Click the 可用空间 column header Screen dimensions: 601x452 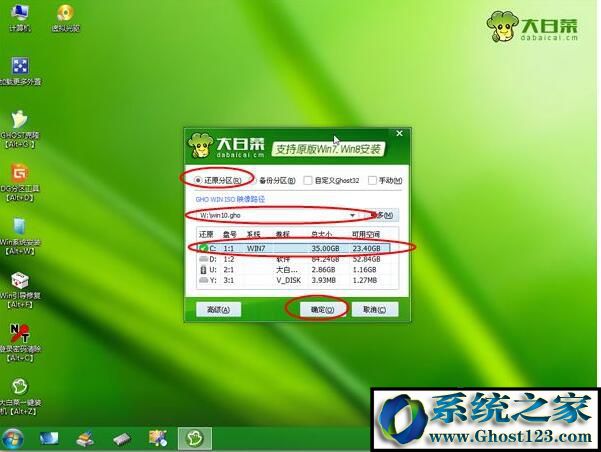point(366,234)
